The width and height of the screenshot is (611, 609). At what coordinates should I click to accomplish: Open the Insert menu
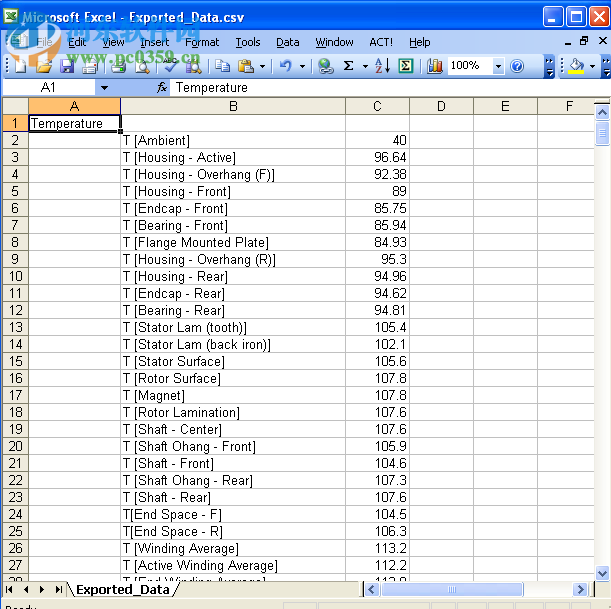(154, 42)
